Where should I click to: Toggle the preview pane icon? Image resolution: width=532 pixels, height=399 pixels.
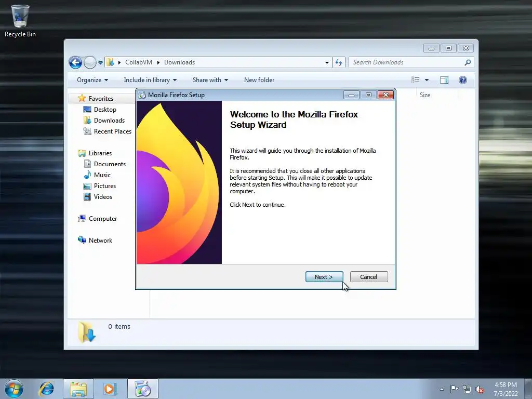tap(444, 80)
